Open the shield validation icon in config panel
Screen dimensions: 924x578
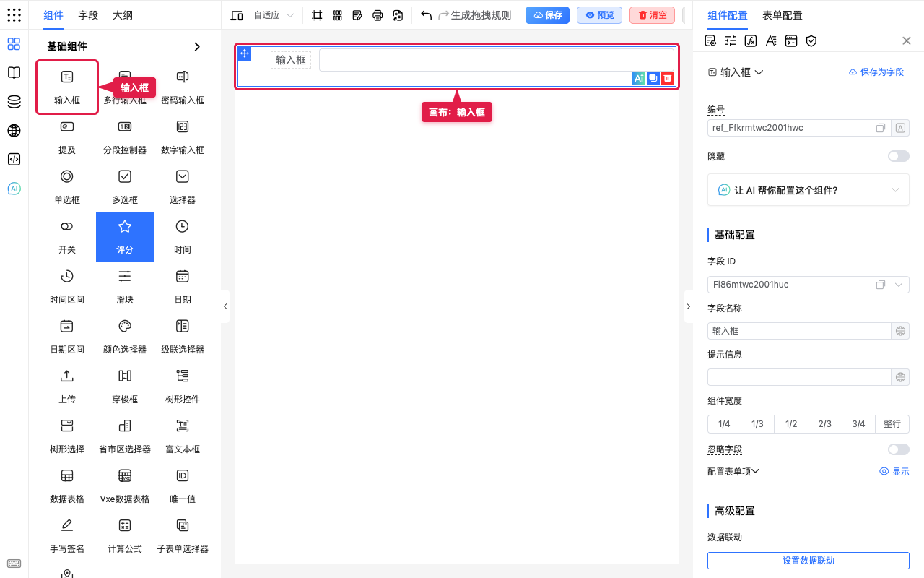(811, 40)
